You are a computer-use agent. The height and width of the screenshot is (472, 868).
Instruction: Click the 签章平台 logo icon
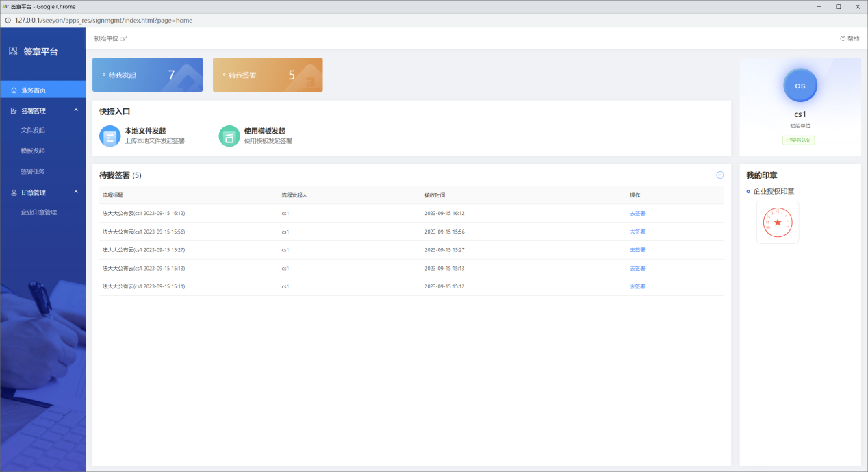(x=13, y=51)
